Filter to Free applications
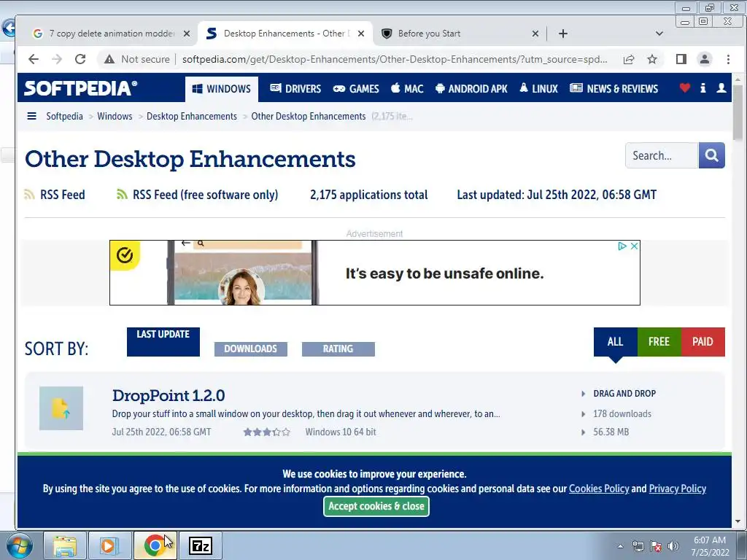 659,342
